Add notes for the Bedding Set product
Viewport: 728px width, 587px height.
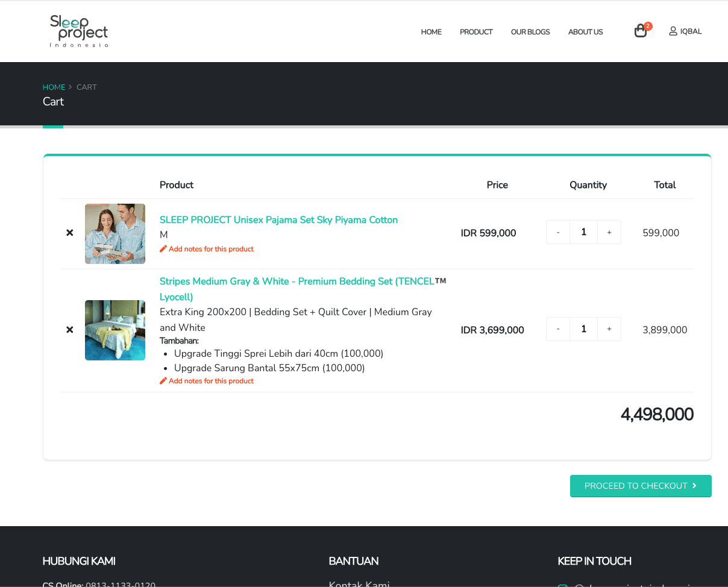pyautogui.click(x=207, y=381)
